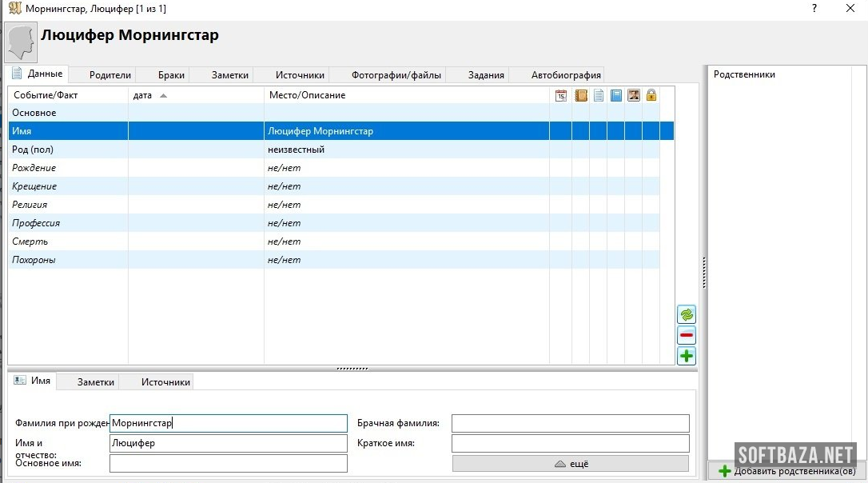Click the calendar date column icon
The image size is (868, 483).
561,95
